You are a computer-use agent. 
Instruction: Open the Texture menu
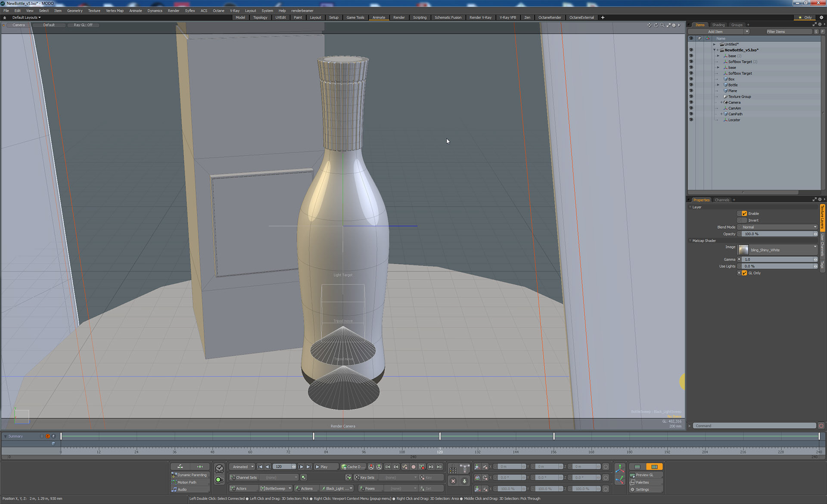coord(94,11)
